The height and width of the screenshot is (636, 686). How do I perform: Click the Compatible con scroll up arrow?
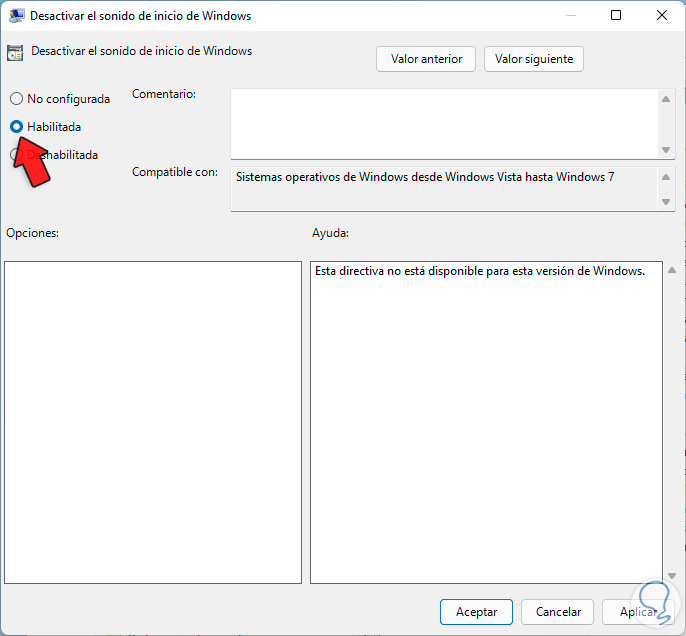(x=666, y=177)
